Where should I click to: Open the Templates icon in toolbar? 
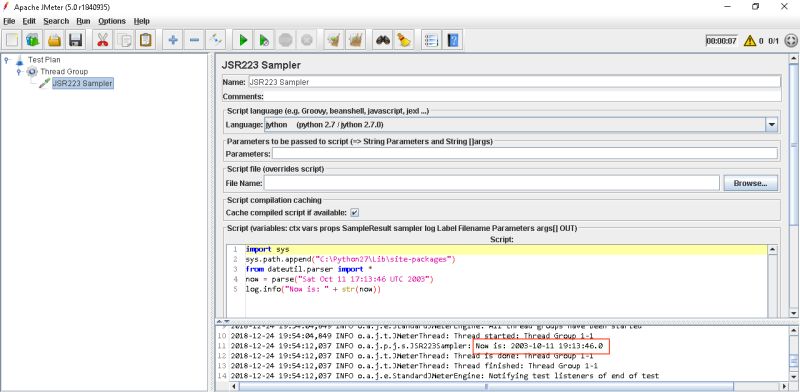(33, 40)
